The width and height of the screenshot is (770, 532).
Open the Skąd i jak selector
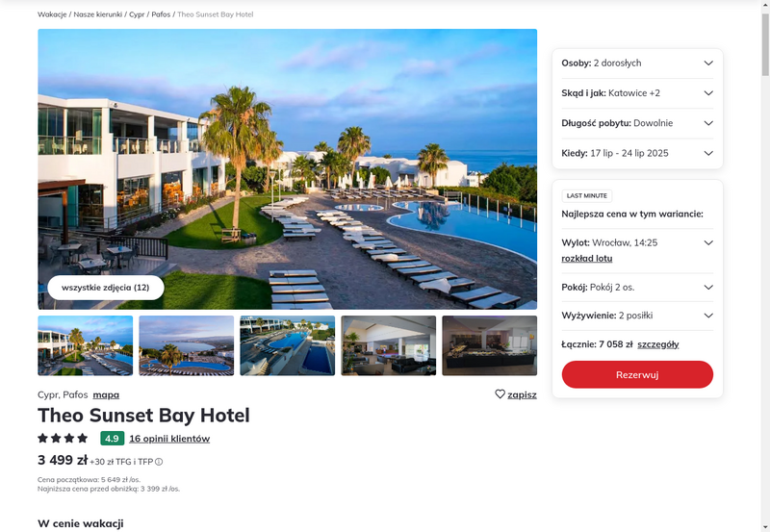click(x=637, y=92)
